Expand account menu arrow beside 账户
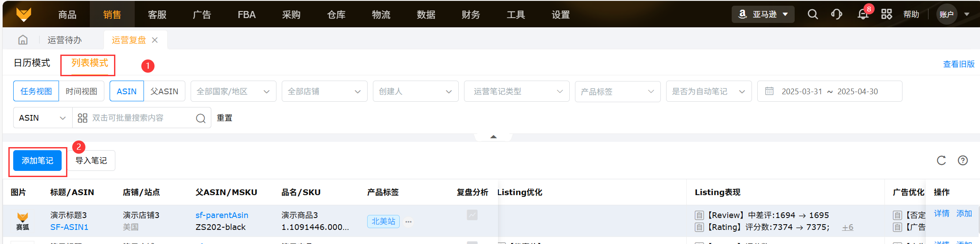The height and width of the screenshot is (244, 980). tap(967, 15)
